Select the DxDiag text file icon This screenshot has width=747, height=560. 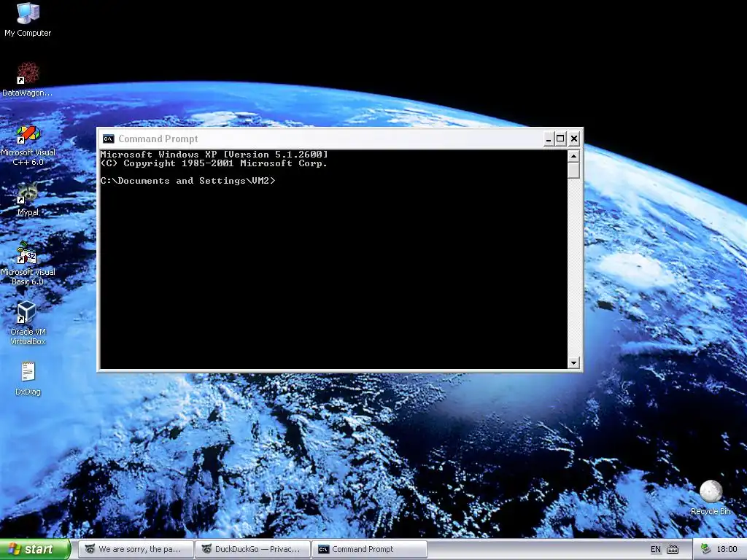28,378
